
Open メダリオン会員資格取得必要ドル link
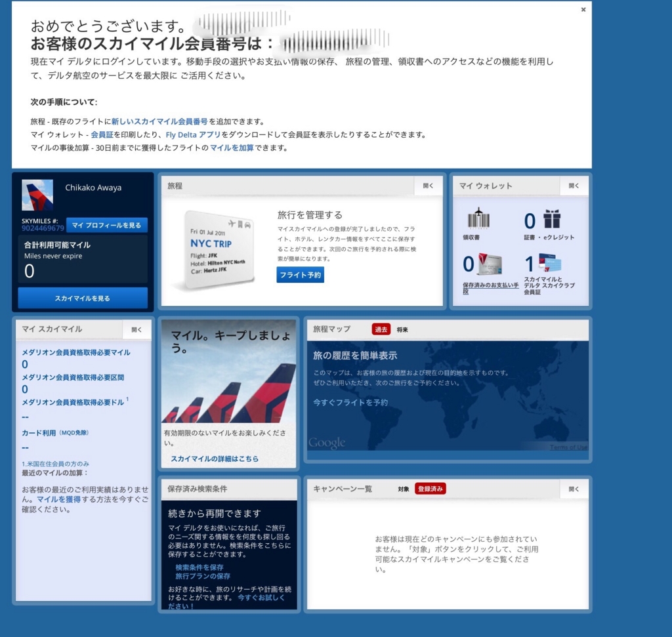[x=73, y=402]
